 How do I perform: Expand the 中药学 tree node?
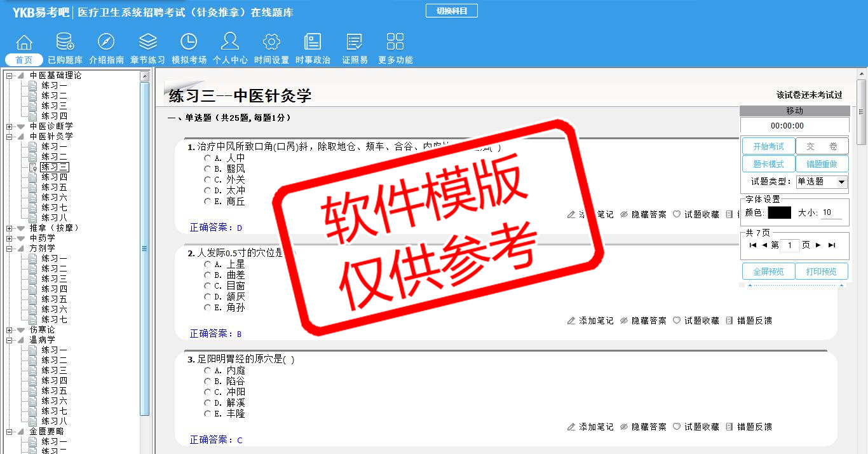pos(10,238)
